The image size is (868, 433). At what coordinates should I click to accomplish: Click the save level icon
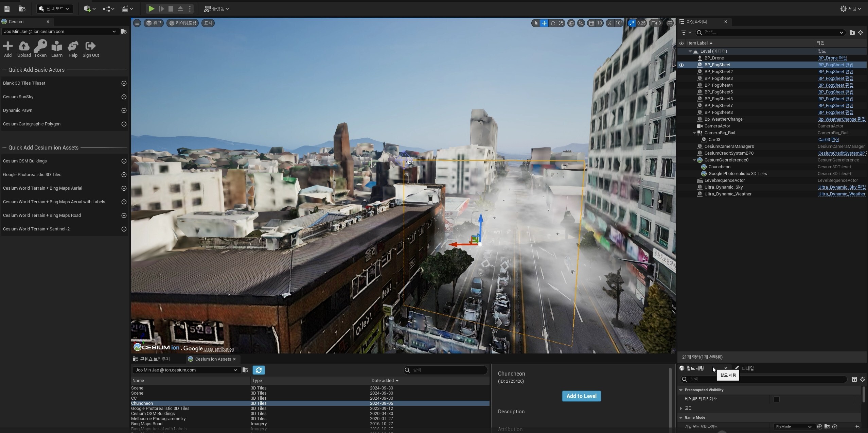[7, 9]
